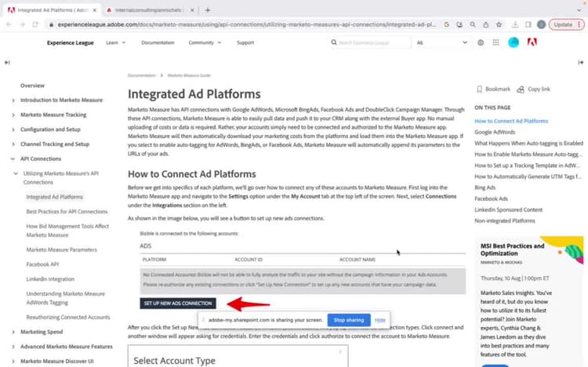Open the tab search chevron
The width and height of the screenshot is (588, 367).
(x=579, y=10)
